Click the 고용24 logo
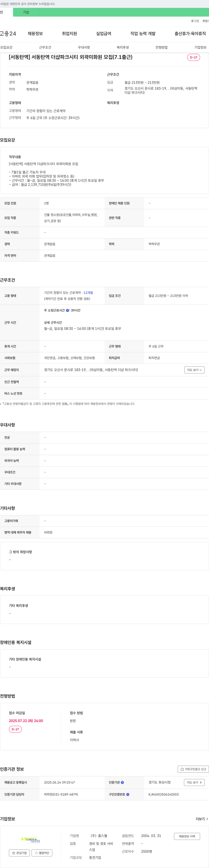This screenshot has height=868, width=209. click(x=8, y=34)
